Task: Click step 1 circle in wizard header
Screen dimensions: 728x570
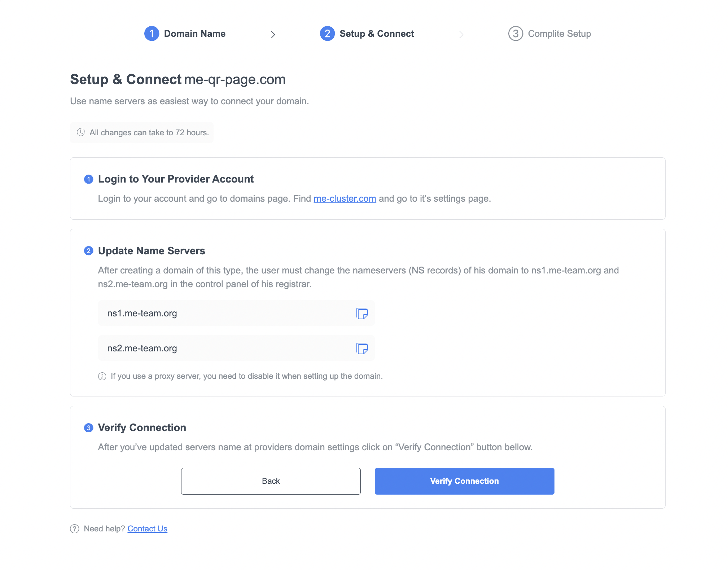Action: coord(152,34)
